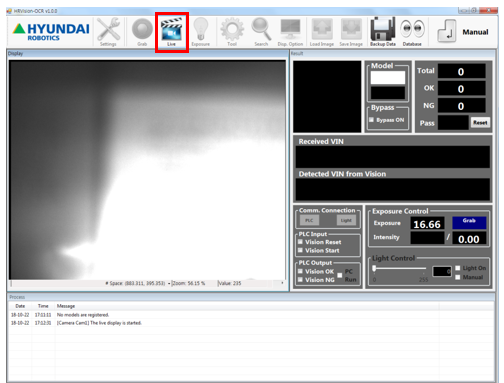Image resolution: width=504 pixels, height=383 pixels.
Task: Reset the counters with Reset button
Action: 480,123
